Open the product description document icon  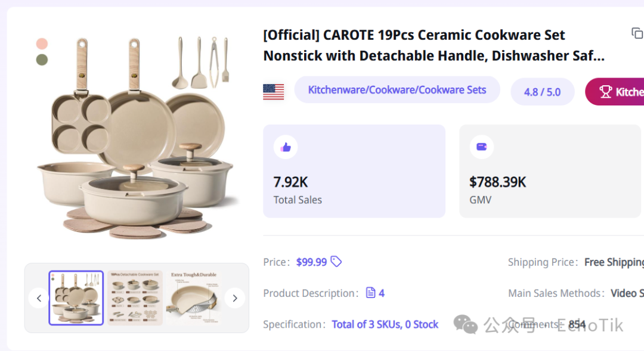pos(370,293)
